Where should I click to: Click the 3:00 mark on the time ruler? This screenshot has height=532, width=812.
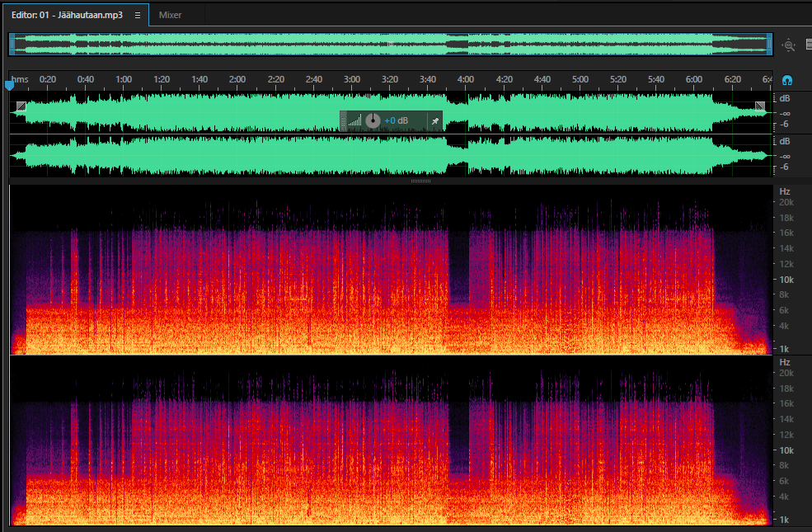tap(352, 79)
